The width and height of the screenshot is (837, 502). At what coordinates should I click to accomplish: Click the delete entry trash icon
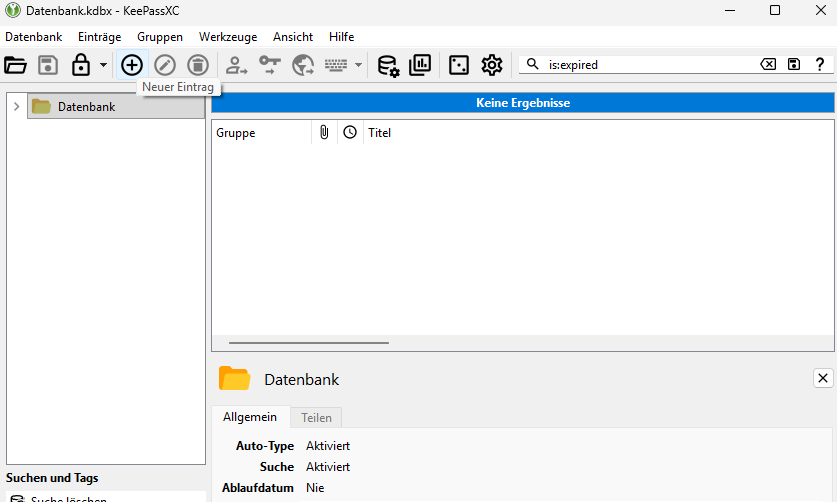point(198,65)
